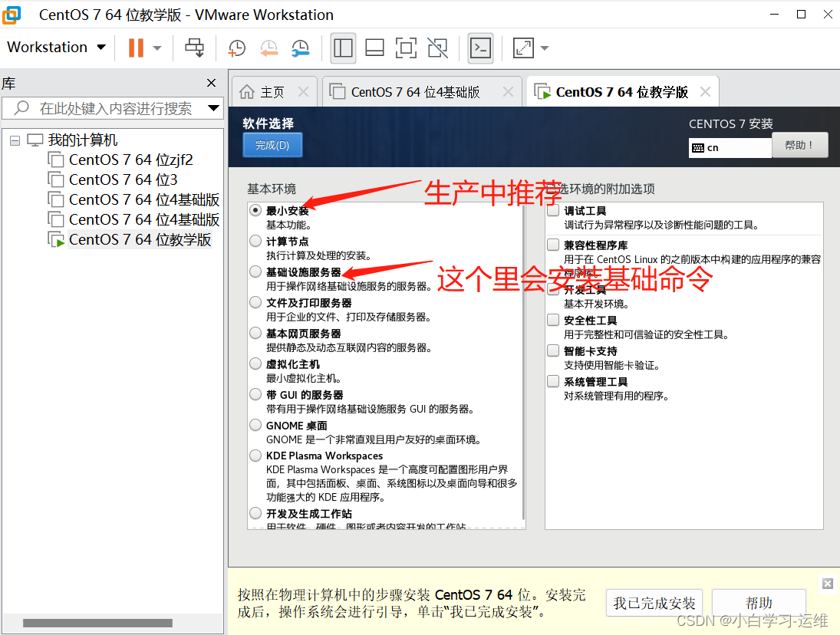Viewport: 840px width, 635px height.
Task: Click the 完成(D) button
Action: coord(272,145)
